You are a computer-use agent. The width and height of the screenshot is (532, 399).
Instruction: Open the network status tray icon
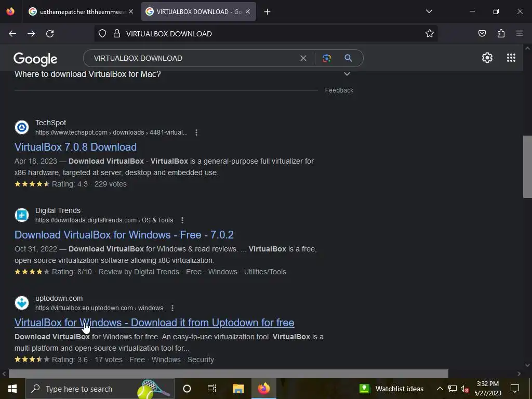pos(453,389)
